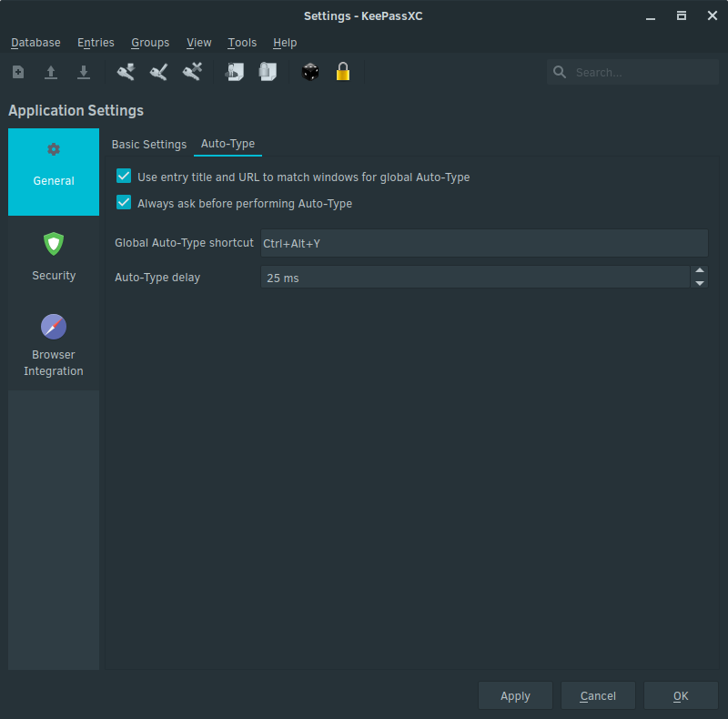Open the Database menu

[x=35, y=43]
